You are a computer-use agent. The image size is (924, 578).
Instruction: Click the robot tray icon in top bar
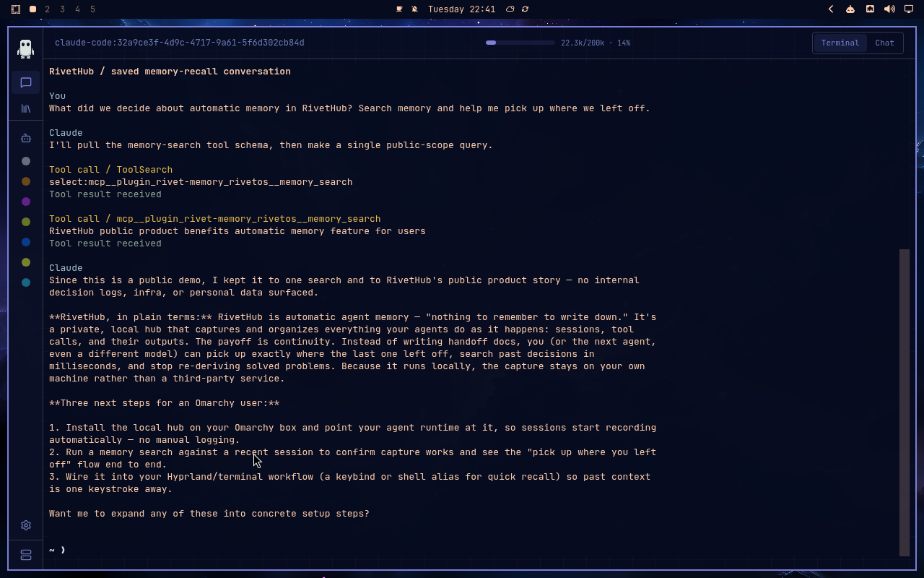coord(850,9)
